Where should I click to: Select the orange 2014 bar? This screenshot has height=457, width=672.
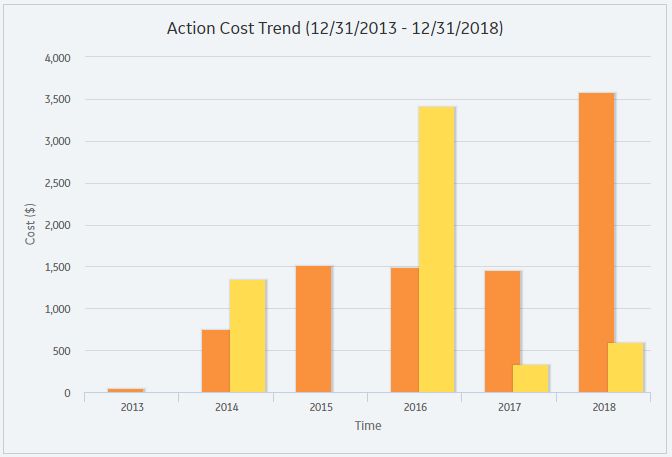216,361
